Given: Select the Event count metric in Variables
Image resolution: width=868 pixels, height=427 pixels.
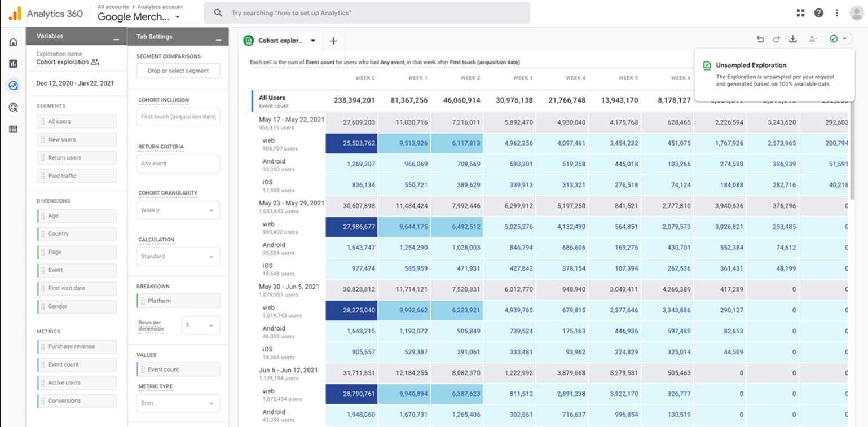Looking at the screenshot, I should 77,364.
